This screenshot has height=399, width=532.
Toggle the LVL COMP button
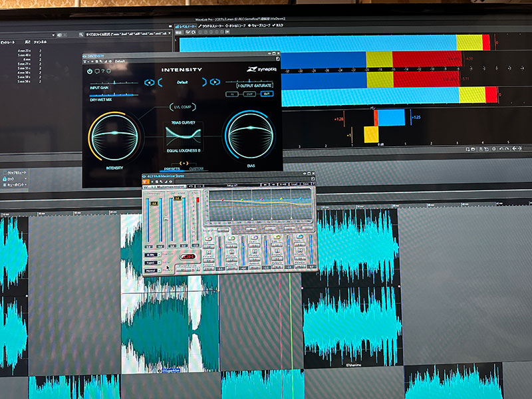182,107
